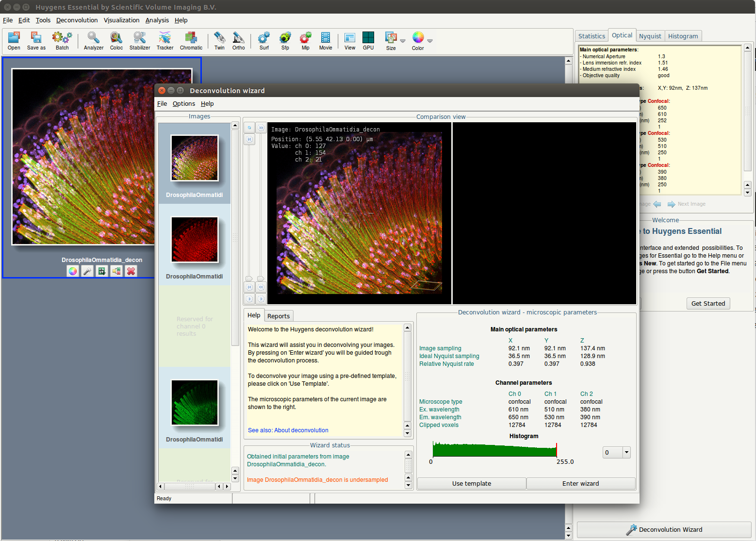Launch the Ortho slicer viewer
This screenshot has height=541, width=756.
[x=238, y=41]
